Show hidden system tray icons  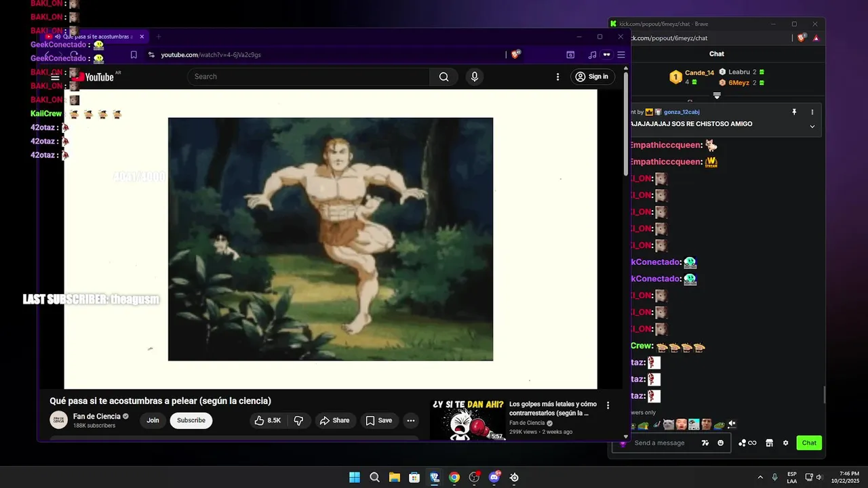click(760, 477)
